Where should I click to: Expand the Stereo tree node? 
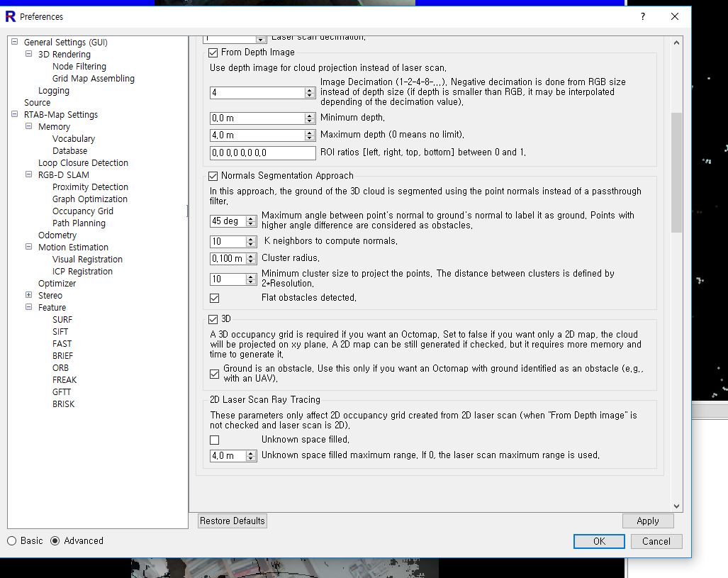[28, 295]
